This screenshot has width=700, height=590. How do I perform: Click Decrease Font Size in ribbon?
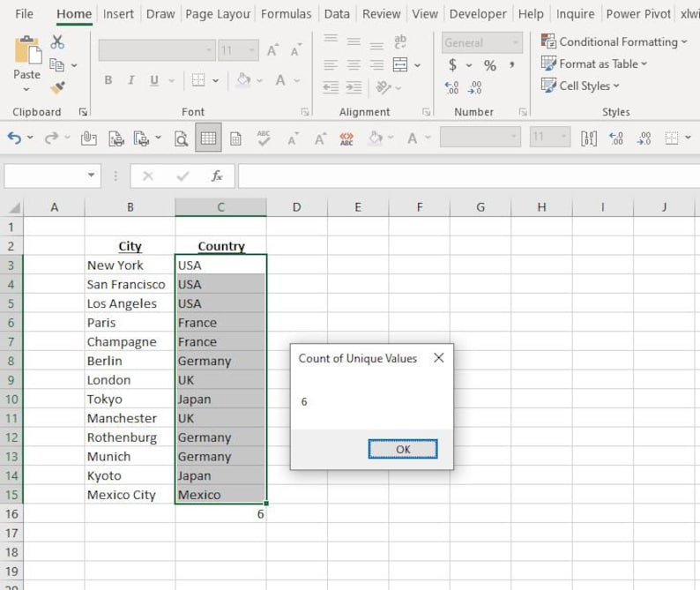tap(296, 50)
